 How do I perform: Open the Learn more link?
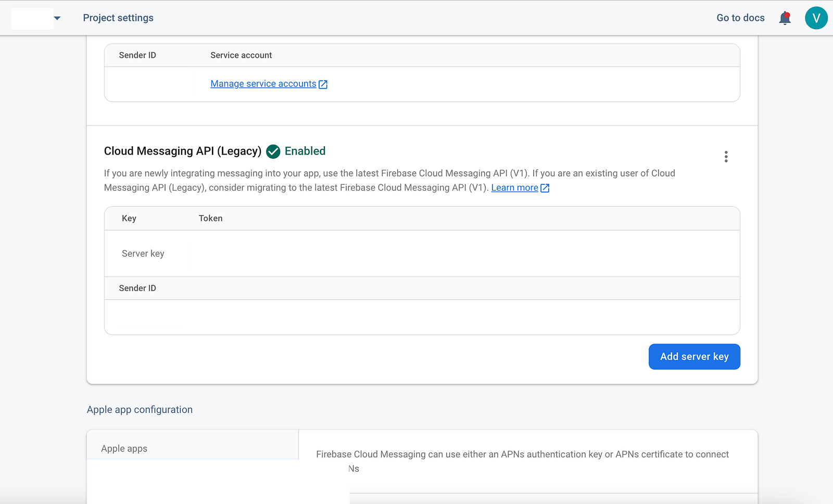[514, 187]
